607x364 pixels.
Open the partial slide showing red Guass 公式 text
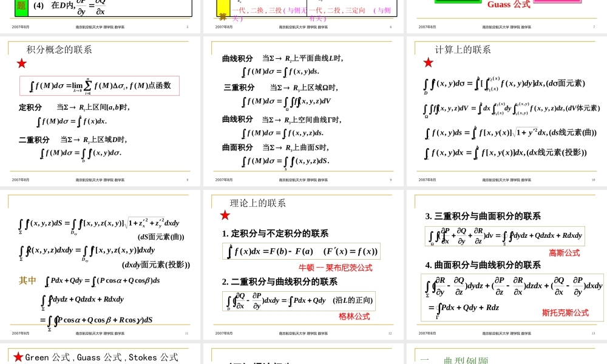tap(507, 16)
